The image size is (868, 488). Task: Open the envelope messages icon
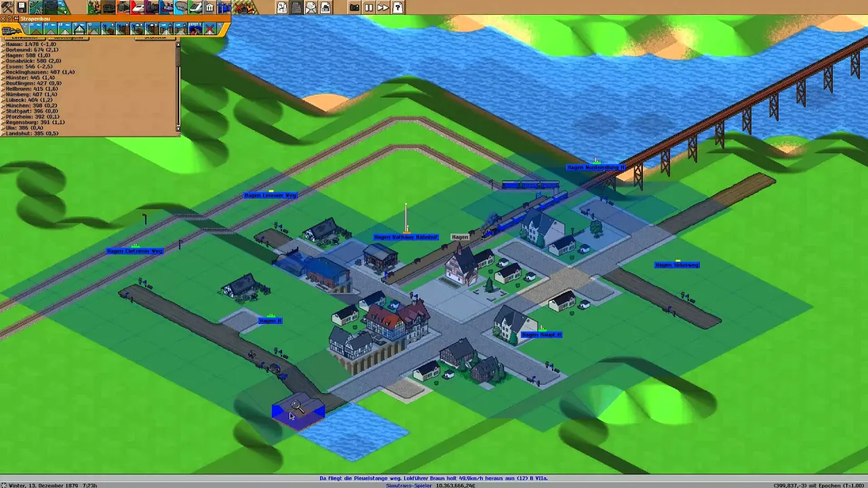tap(311, 7)
